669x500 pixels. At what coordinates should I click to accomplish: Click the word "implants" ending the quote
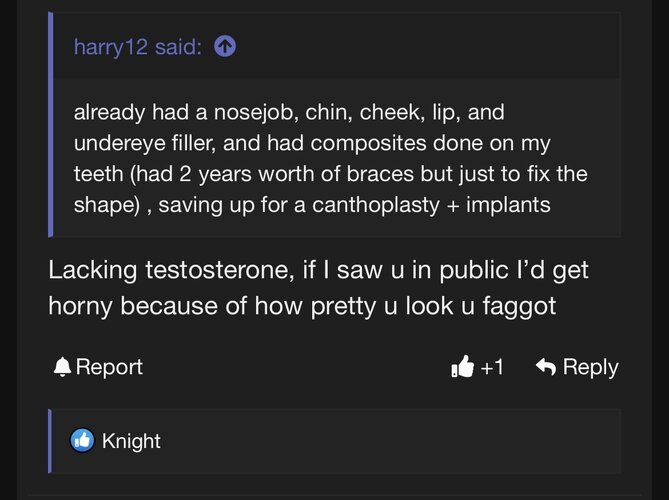512,207
